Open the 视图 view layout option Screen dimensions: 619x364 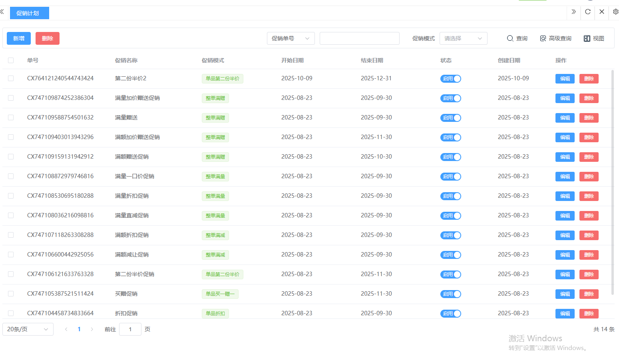tap(594, 38)
